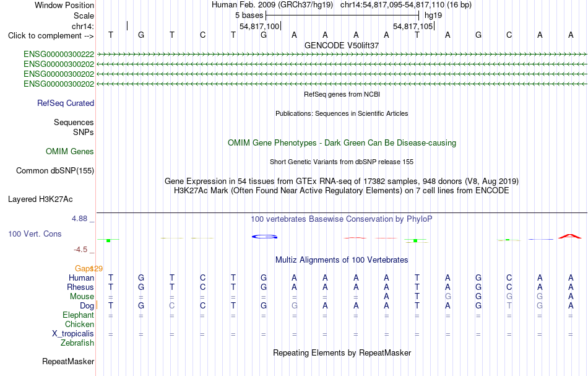Click the RepeatMasker track label
Screen dimensions: 588x376
click(x=68, y=361)
